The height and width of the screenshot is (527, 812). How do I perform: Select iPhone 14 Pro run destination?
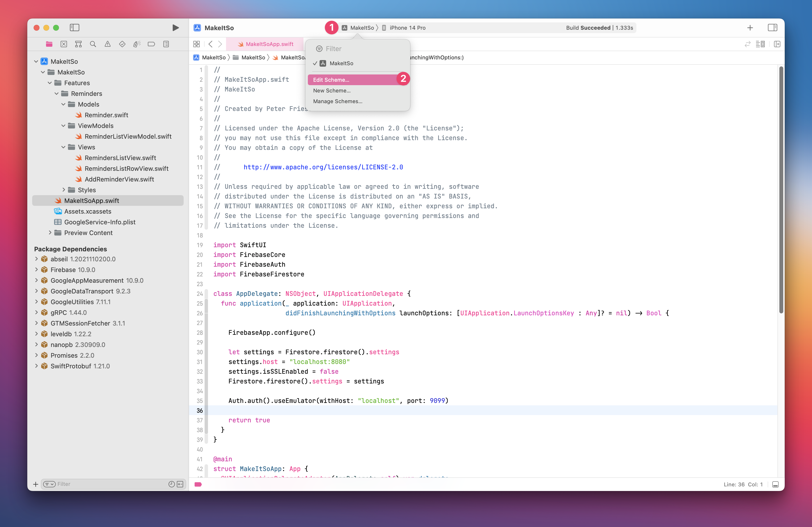(407, 27)
